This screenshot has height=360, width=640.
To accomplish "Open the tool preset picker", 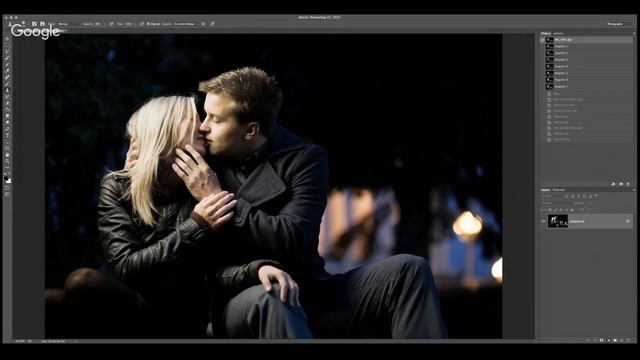I will (x=10, y=24).
